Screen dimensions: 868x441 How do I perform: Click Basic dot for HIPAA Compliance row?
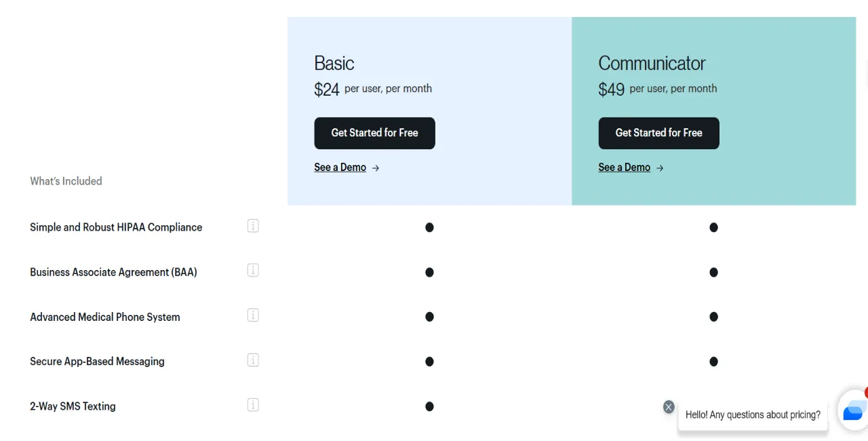click(429, 227)
